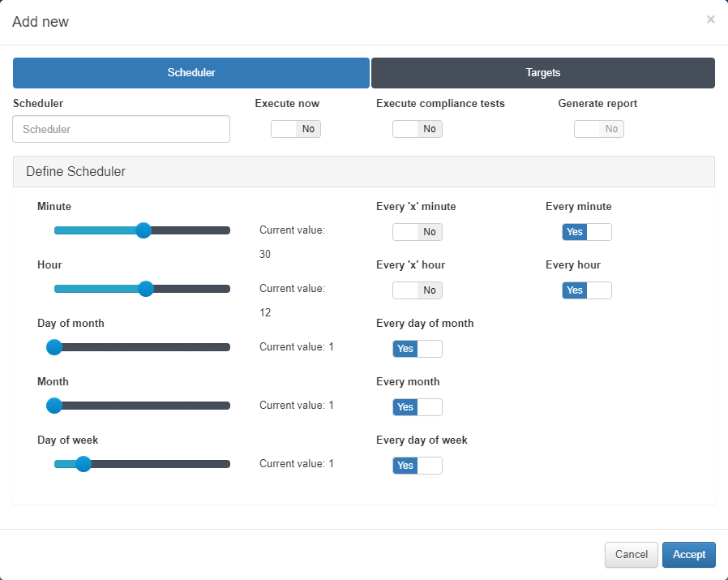728x580 pixels.
Task: Toggle Every day of week off
Action: pos(418,466)
